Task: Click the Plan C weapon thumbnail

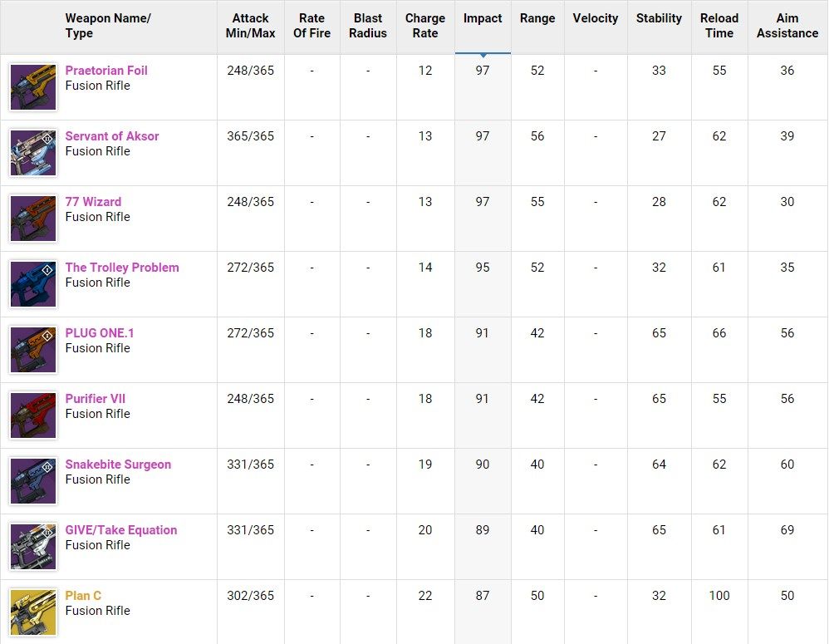Action: click(33, 612)
